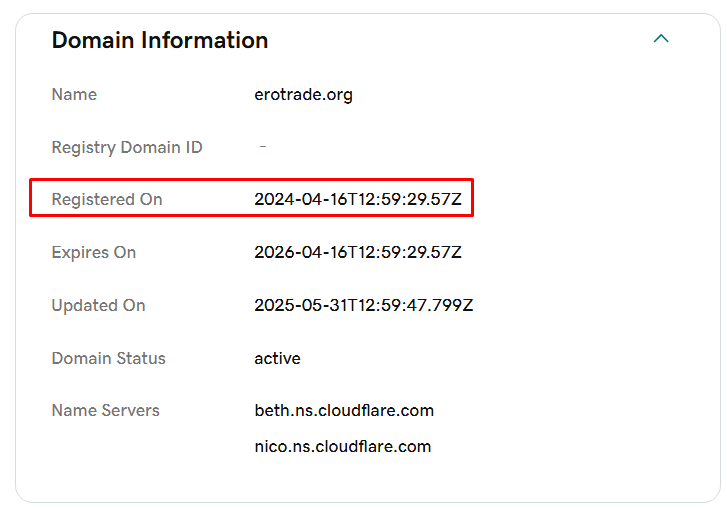This screenshot has width=727, height=510.
Task: Select beth.ns.cloudflare.com name server
Action: pyautogui.click(x=344, y=411)
